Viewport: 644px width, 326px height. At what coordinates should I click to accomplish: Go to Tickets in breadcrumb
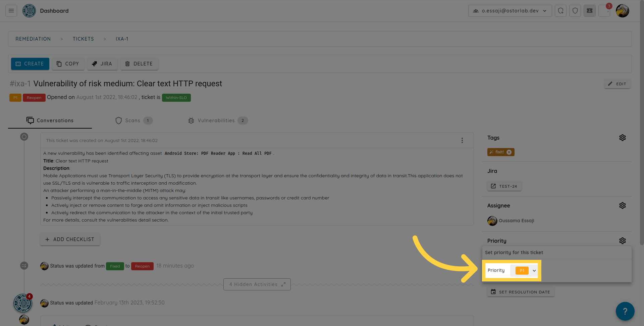(83, 39)
